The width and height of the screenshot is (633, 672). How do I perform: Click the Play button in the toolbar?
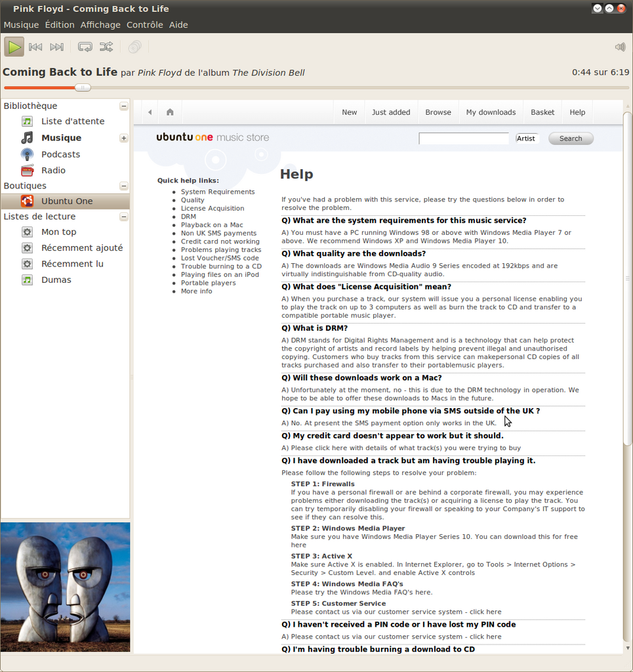click(14, 47)
